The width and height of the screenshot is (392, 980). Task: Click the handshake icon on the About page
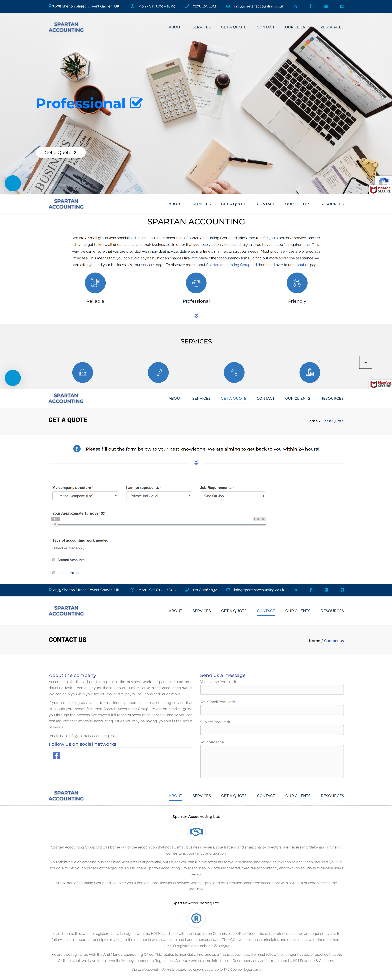pos(196,832)
